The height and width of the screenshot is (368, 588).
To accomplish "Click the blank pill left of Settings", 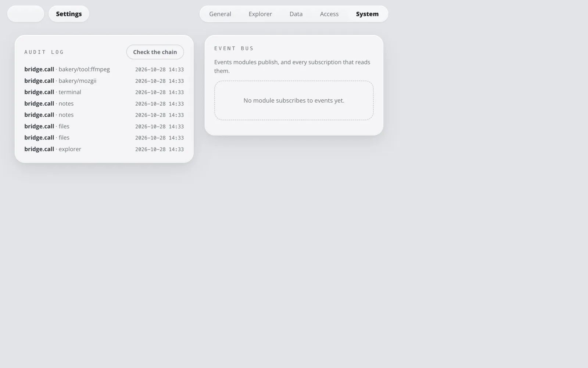I will click(x=26, y=14).
